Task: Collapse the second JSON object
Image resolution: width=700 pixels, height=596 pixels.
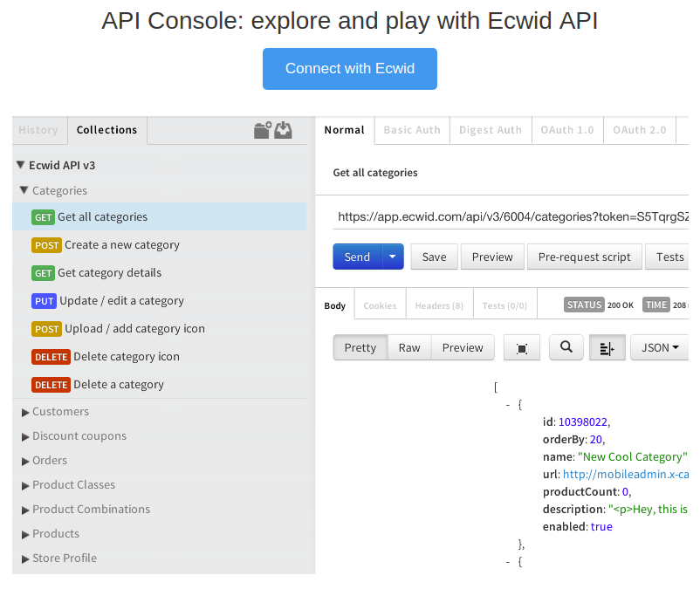Action: [508, 562]
